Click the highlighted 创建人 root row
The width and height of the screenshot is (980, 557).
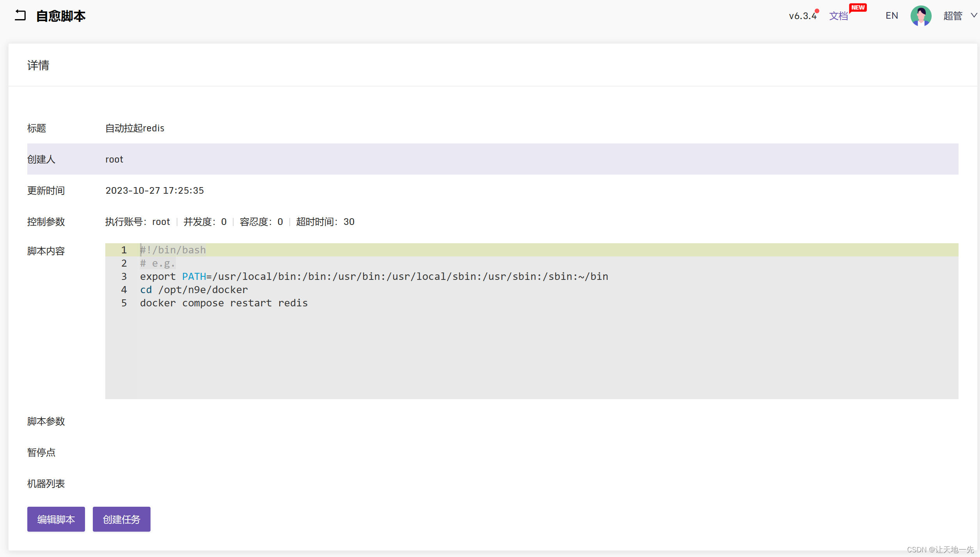(492, 159)
